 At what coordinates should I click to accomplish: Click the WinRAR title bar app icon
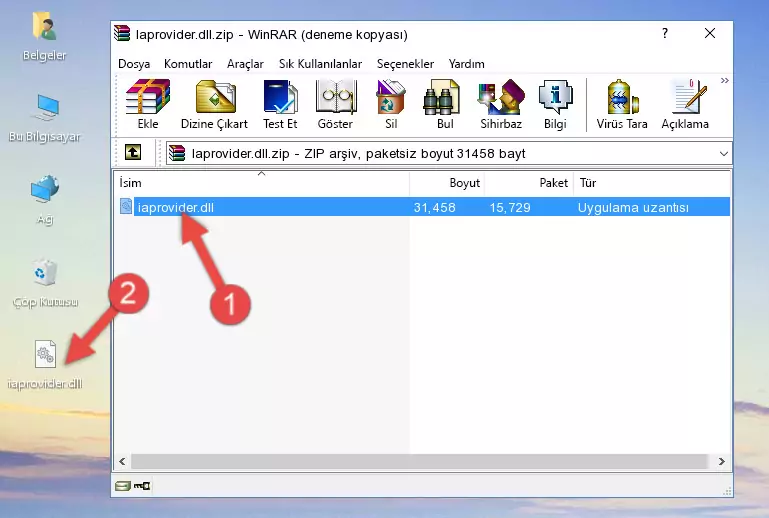122,34
